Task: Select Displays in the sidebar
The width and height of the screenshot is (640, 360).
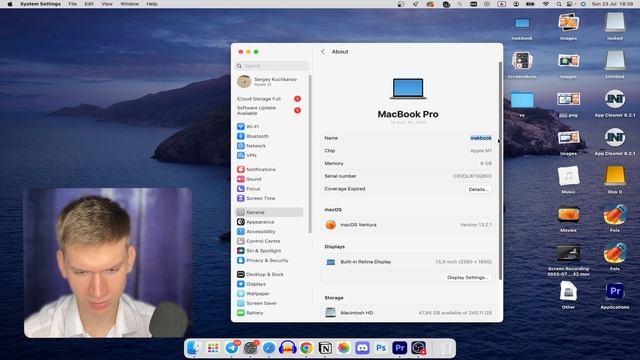Action: click(x=251, y=284)
